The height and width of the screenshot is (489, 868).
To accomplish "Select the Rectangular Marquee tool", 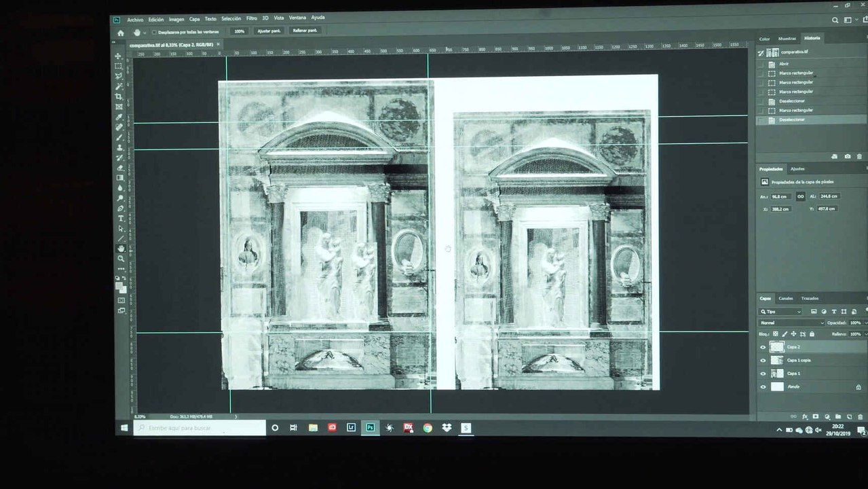I will [119, 67].
